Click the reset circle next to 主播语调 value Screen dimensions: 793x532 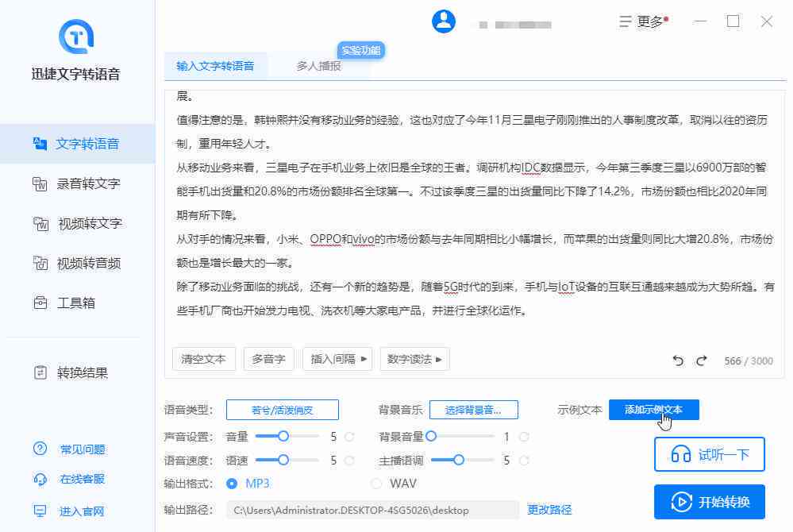tap(524, 461)
